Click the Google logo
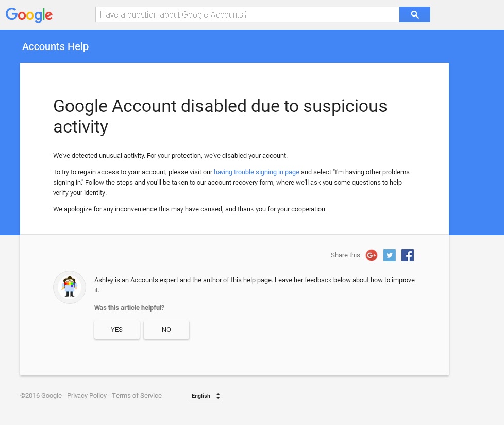Screen dimensions: 504x425 (29, 15)
